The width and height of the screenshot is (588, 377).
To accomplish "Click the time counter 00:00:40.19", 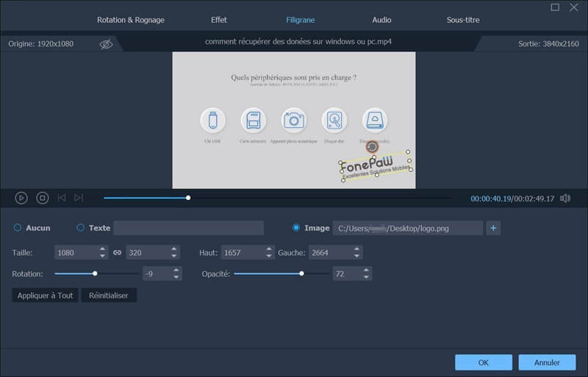I will (x=490, y=198).
